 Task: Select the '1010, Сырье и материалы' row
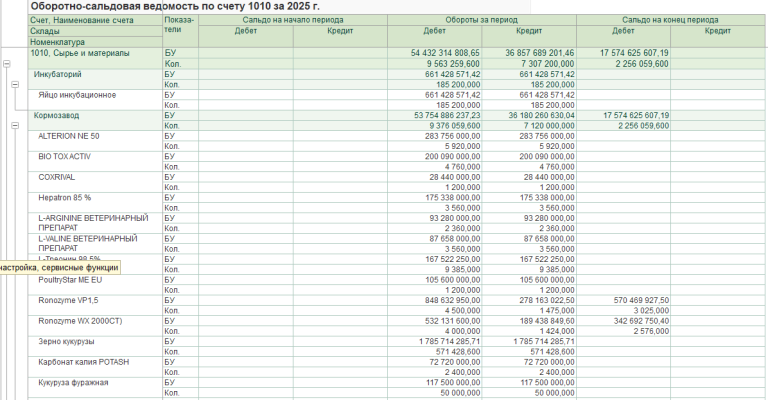point(80,53)
